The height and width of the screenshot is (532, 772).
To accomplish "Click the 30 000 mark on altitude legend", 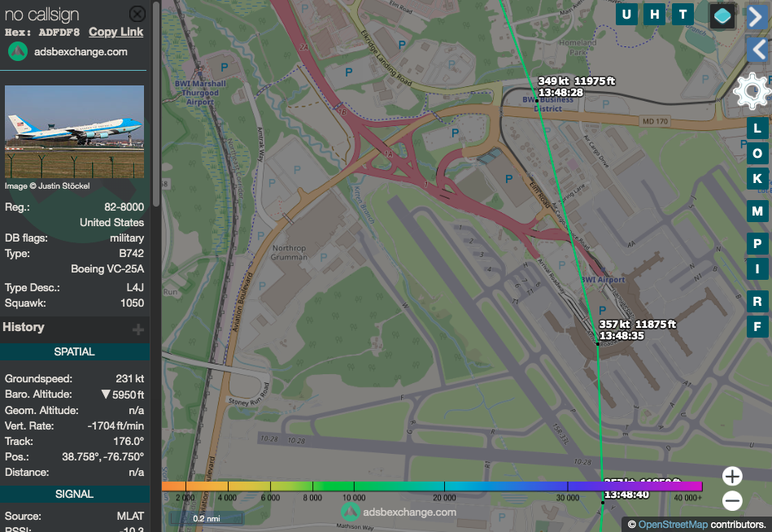I will [x=567, y=498].
